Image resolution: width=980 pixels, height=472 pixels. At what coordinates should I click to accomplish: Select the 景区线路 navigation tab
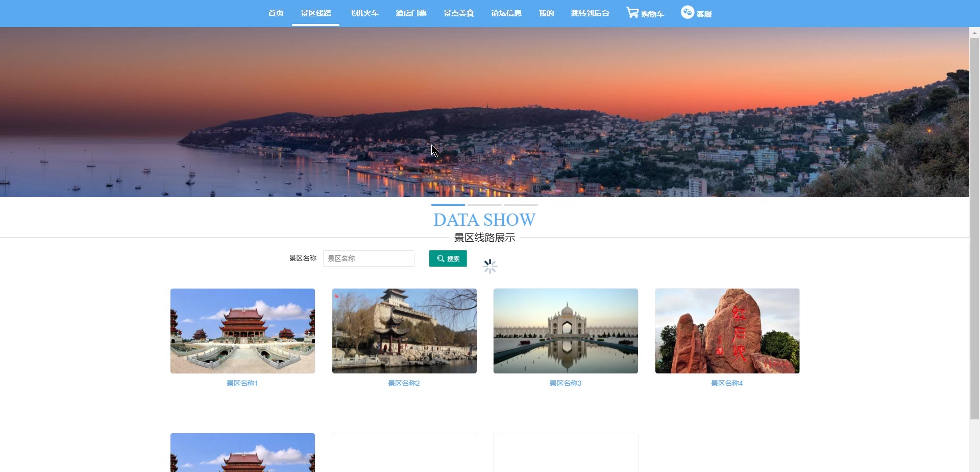(x=315, y=13)
